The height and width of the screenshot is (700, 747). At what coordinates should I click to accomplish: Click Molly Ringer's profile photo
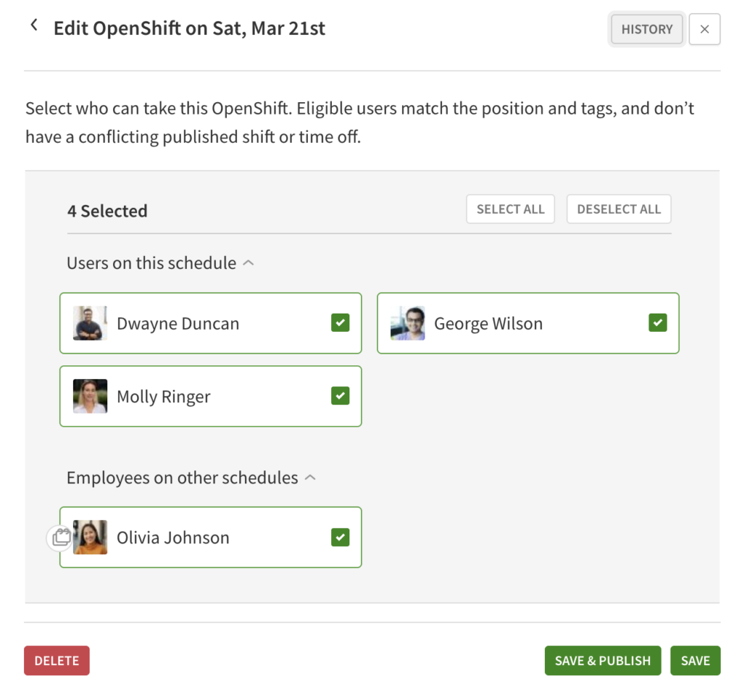click(x=90, y=397)
